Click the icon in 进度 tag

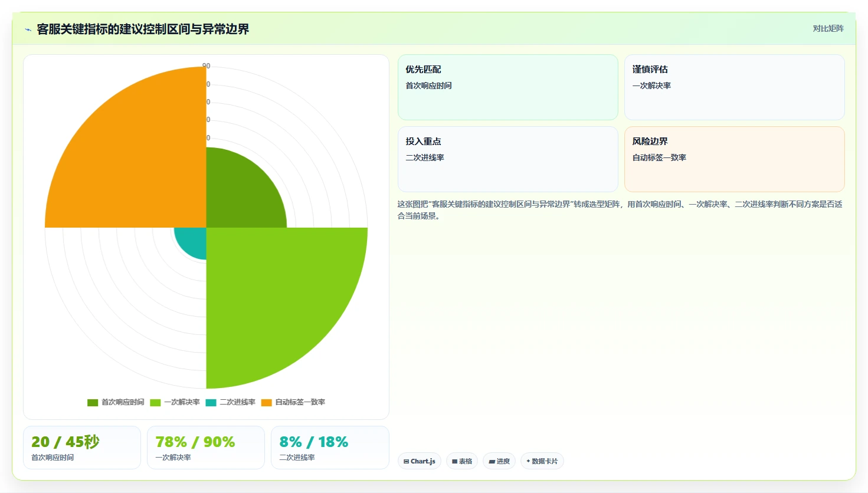click(492, 462)
